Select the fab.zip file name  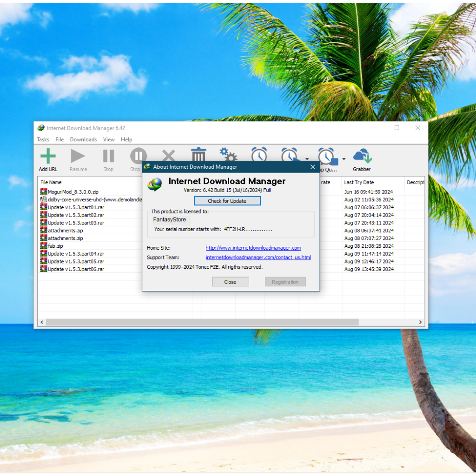point(55,245)
